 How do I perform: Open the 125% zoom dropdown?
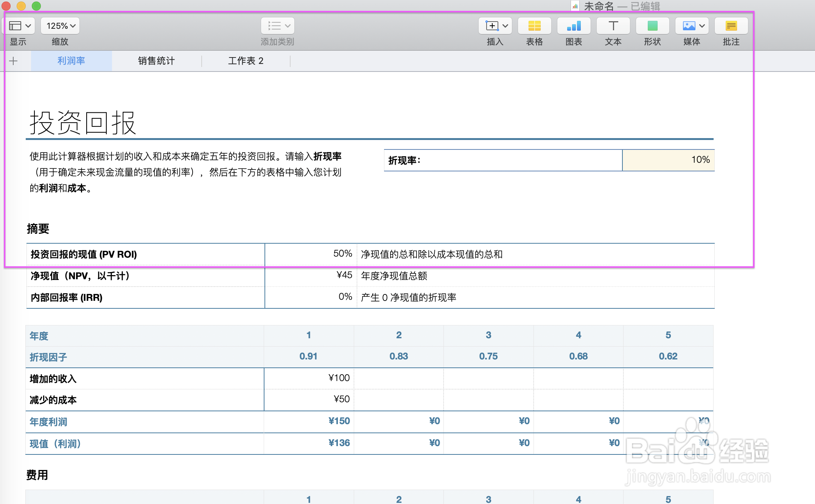point(60,26)
